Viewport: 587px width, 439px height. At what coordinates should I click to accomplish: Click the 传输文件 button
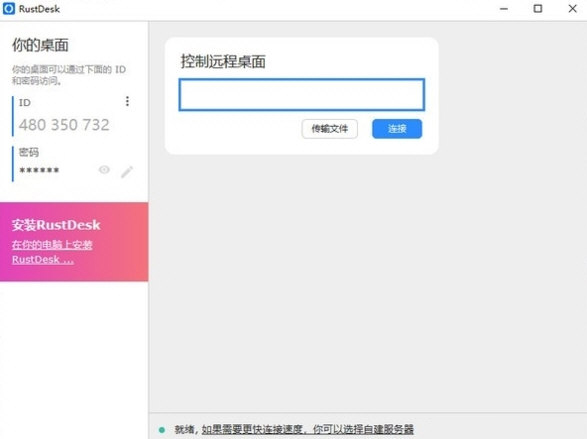[329, 129]
